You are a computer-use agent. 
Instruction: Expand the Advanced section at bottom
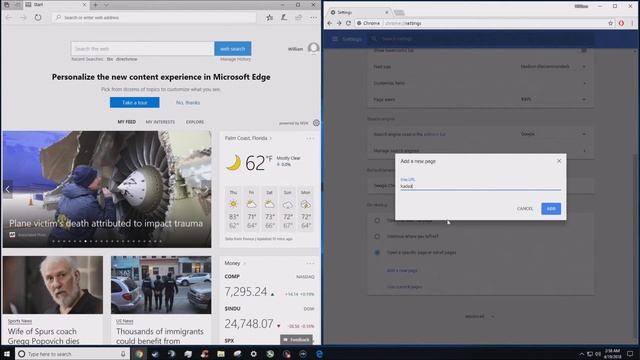[x=480, y=316]
